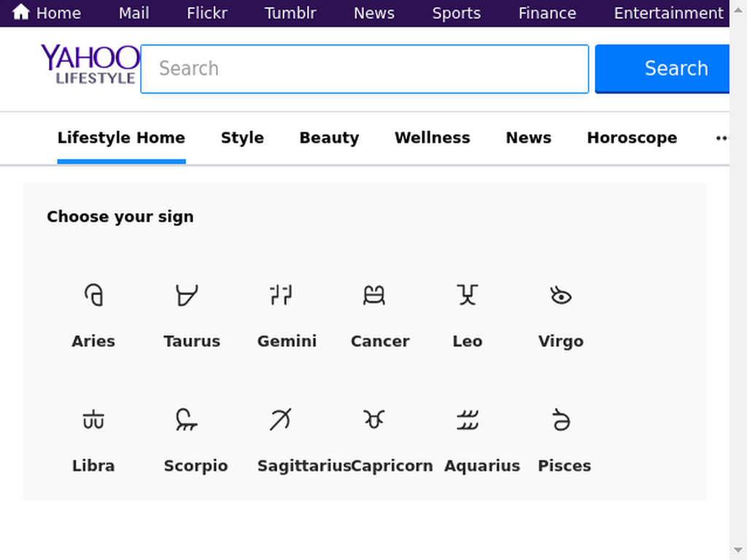Select the Sagittarius arrow icon

[280, 419]
